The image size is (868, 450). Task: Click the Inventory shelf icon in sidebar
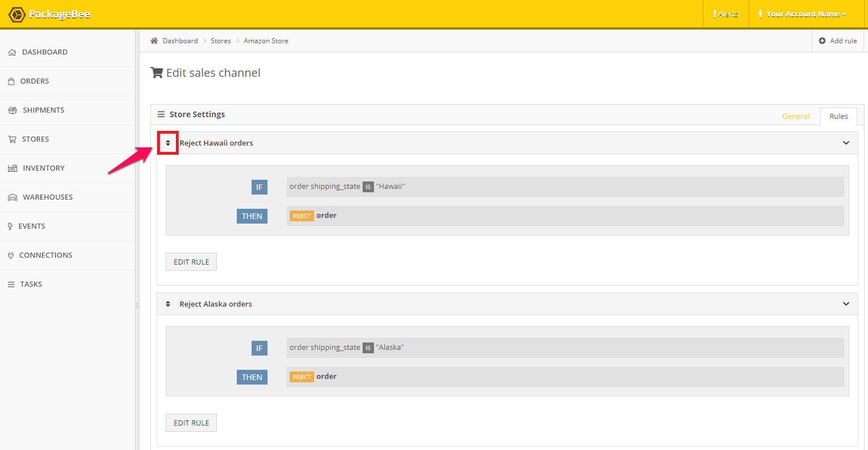[x=13, y=168]
